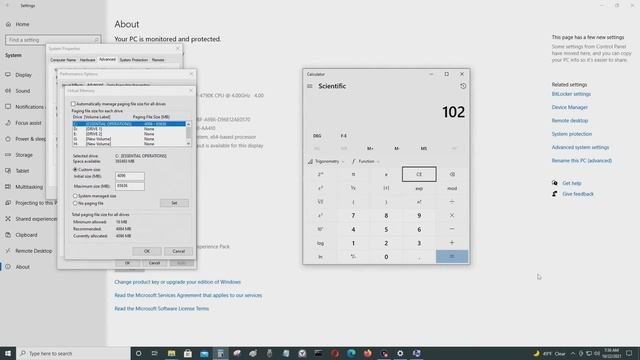Screen dimensions: 640x360
Task: Open the Calculator navigation hamburger menu
Action: [x=310, y=86]
